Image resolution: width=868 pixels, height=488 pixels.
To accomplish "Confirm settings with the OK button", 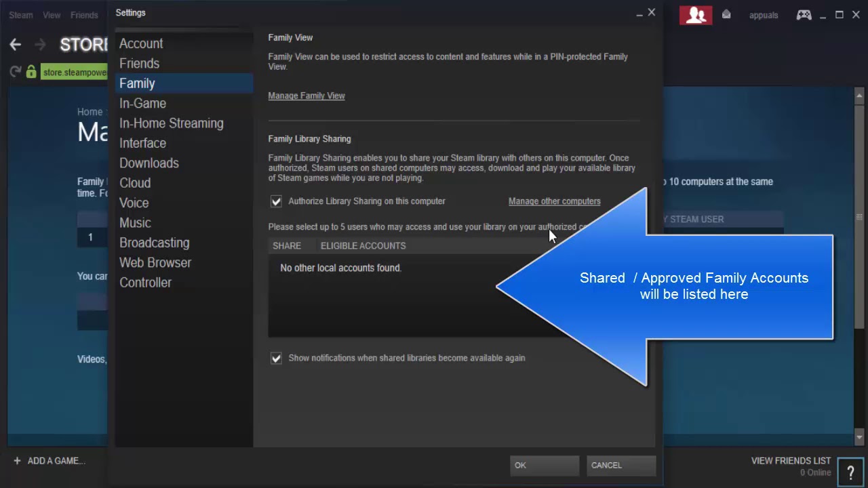I will pos(544,465).
